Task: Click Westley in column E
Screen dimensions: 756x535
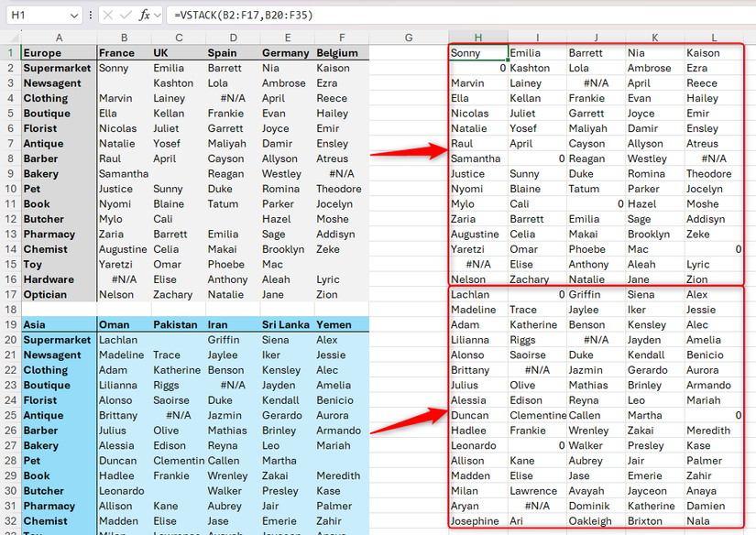Action: 288,173
